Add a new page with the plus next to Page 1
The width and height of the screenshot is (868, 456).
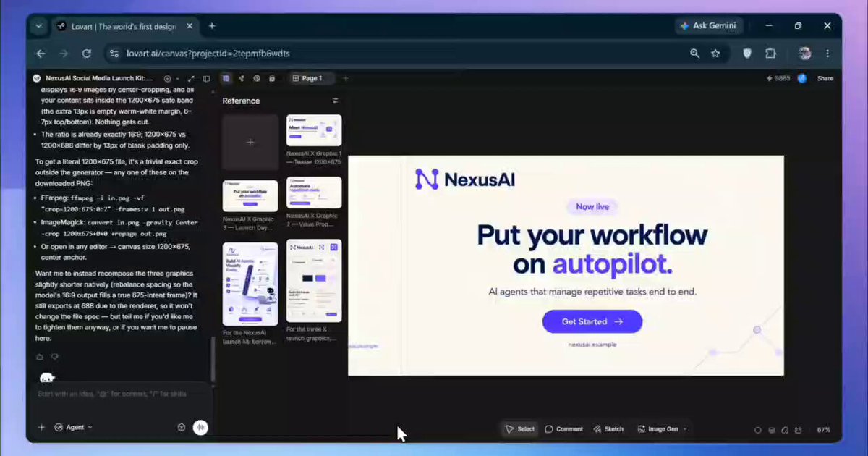[345, 78]
